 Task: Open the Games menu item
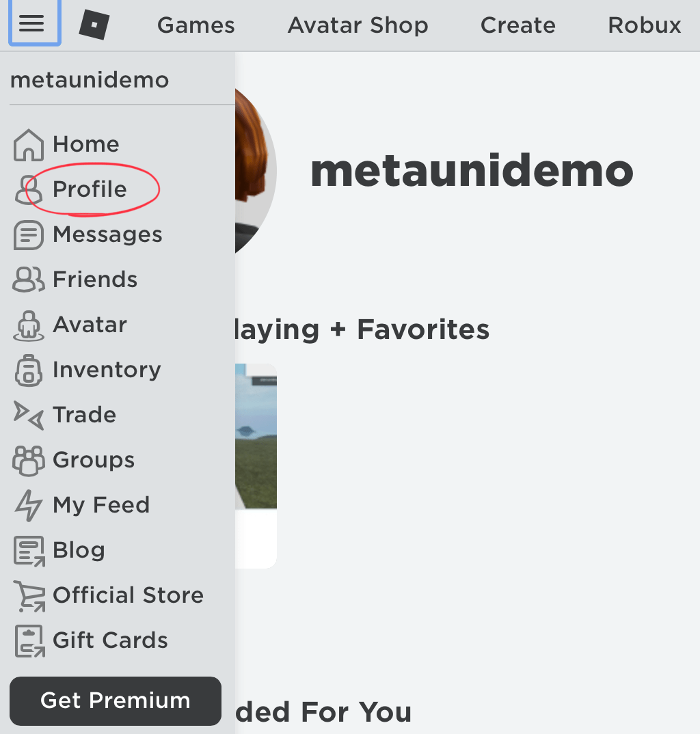(x=196, y=25)
